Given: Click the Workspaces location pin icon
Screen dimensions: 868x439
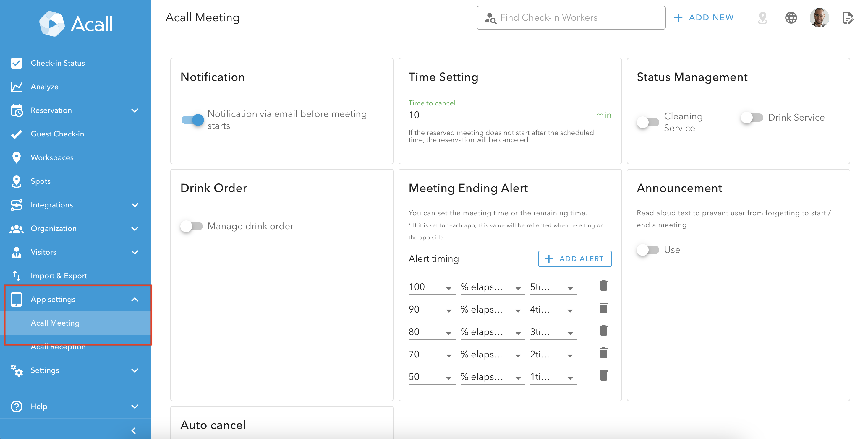Looking at the screenshot, I should click(x=16, y=157).
